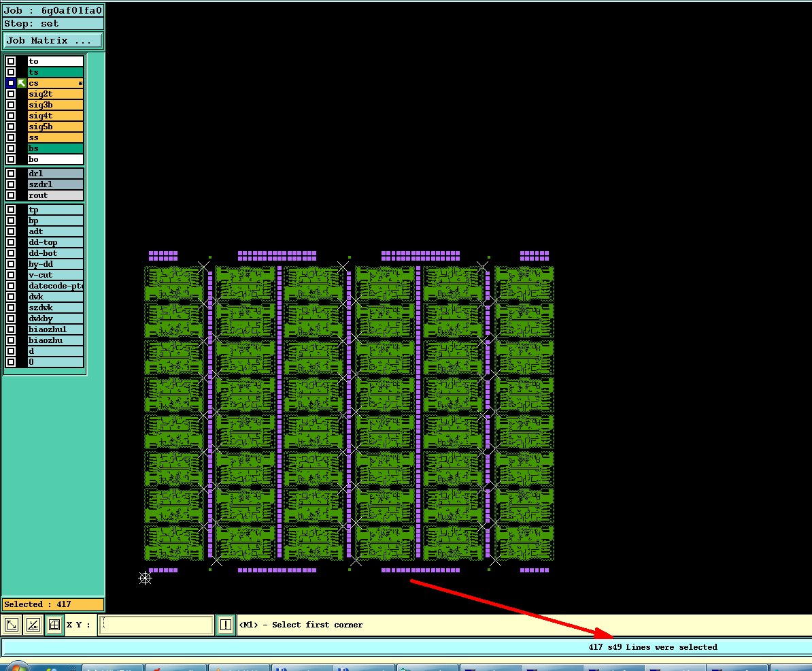Toggle the grid snap icon
The height and width of the screenshot is (671, 812).
pos(54,624)
